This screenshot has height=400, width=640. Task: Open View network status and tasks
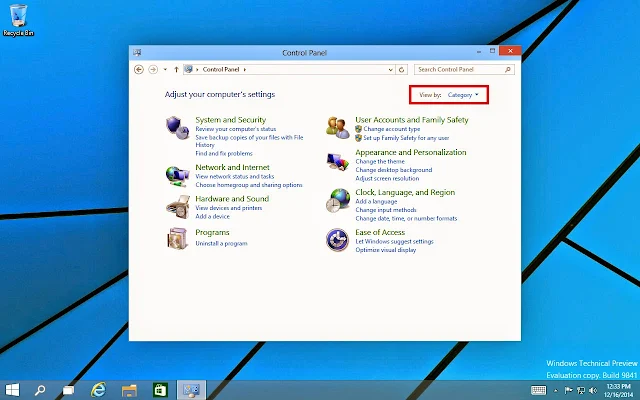[x=235, y=176]
